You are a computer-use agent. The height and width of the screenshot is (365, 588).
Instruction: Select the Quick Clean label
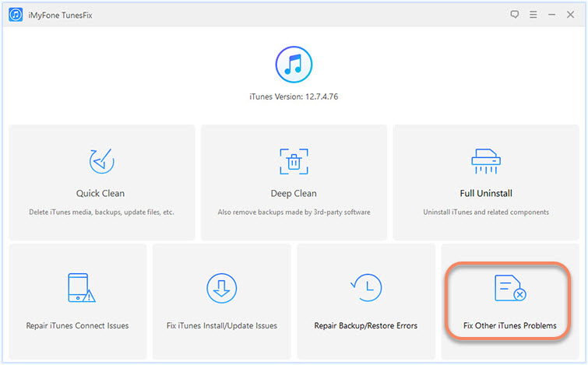(101, 193)
